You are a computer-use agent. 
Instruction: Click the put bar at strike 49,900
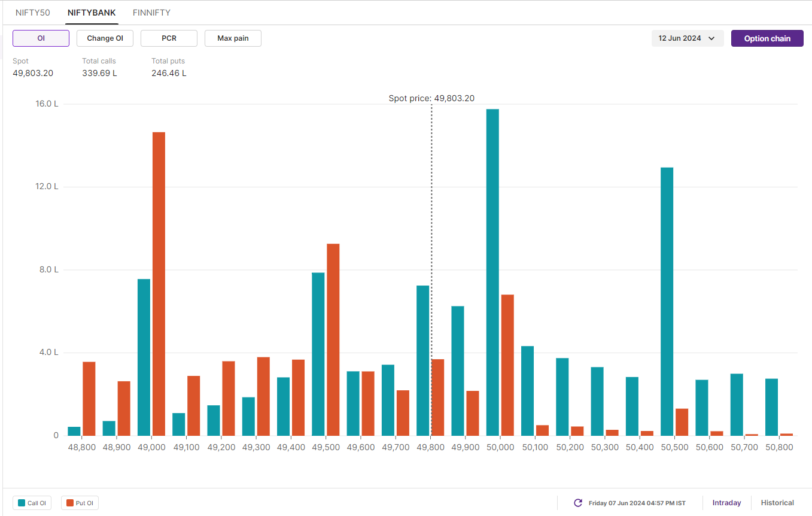tap(473, 413)
